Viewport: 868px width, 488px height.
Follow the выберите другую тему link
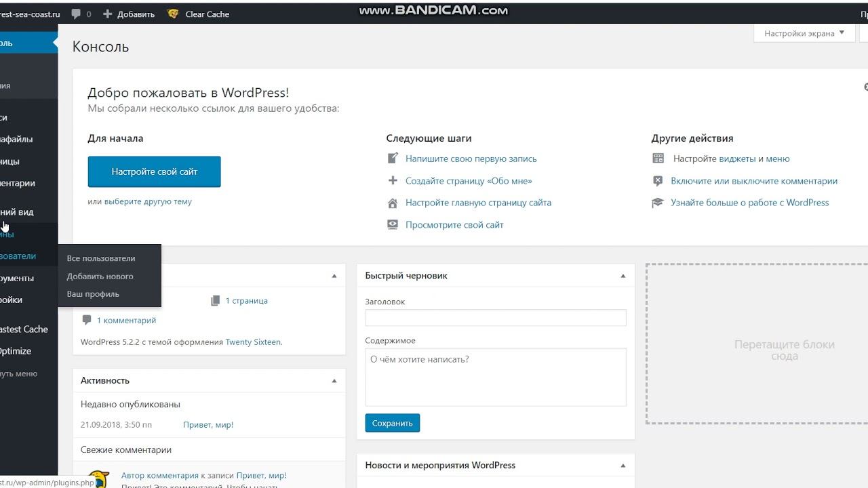(148, 201)
